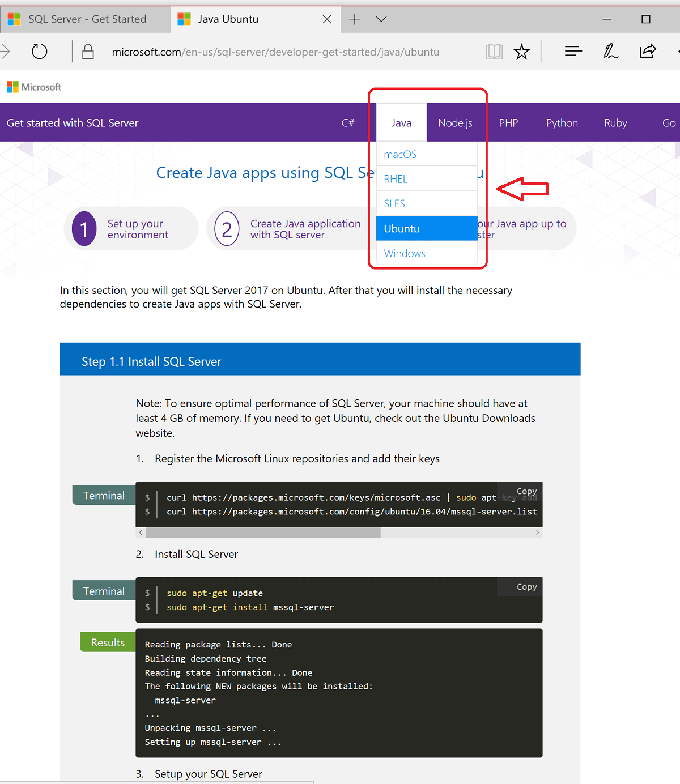Click the Step 1.1 Install SQL Server header
The image size is (680, 784).
pyautogui.click(x=320, y=359)
